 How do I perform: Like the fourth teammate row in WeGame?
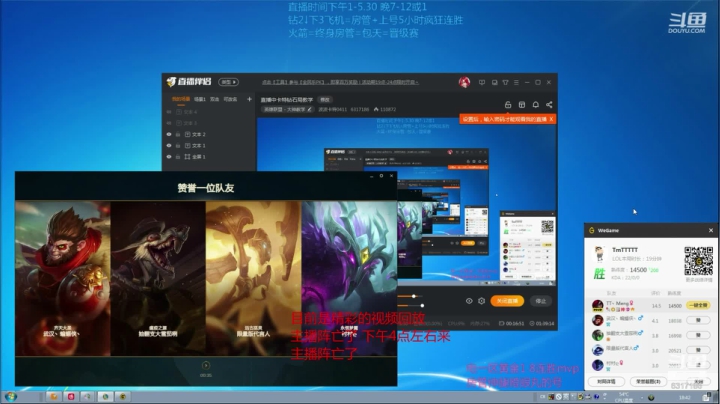[x=698, y=350]
